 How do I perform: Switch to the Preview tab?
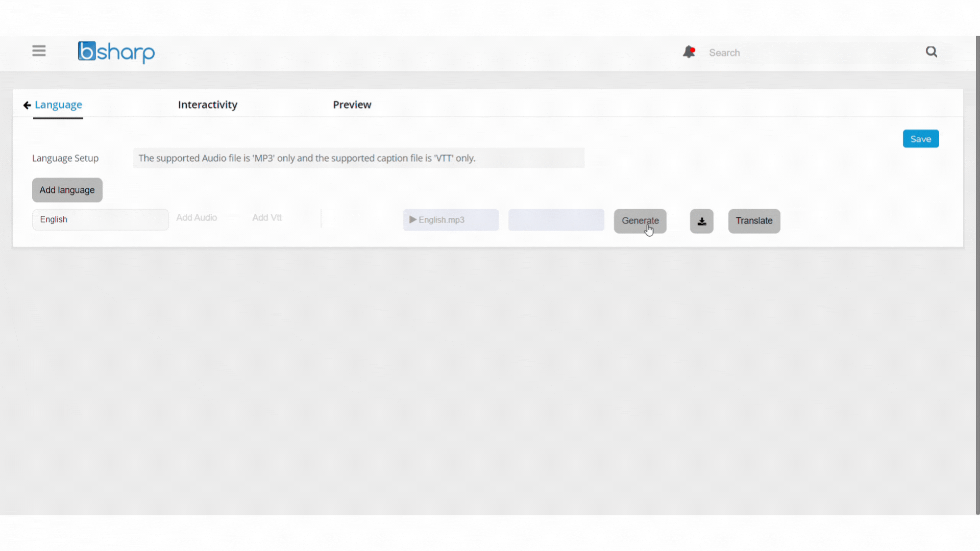point(352,104)
